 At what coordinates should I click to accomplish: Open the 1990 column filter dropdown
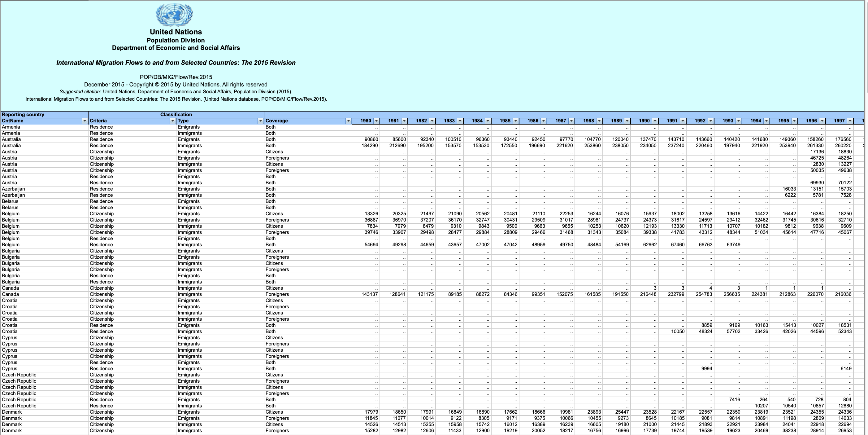[x=655, y=121]
